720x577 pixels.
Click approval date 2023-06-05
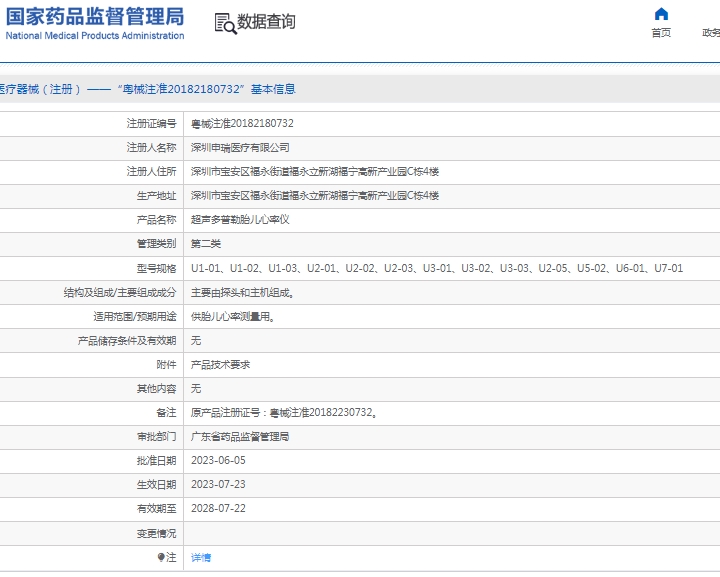(218, 460)
